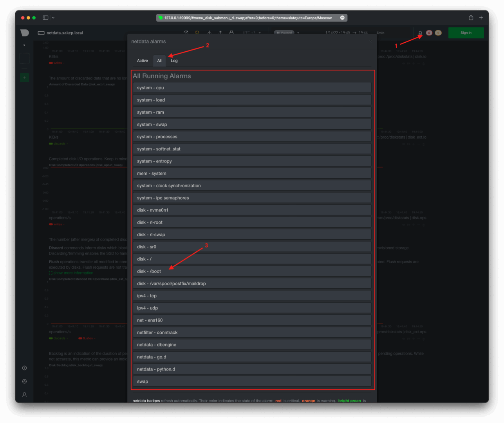Click the print dashboard icon
The width and height of the screenshot is (504, 423).
(x=231, y=33)
